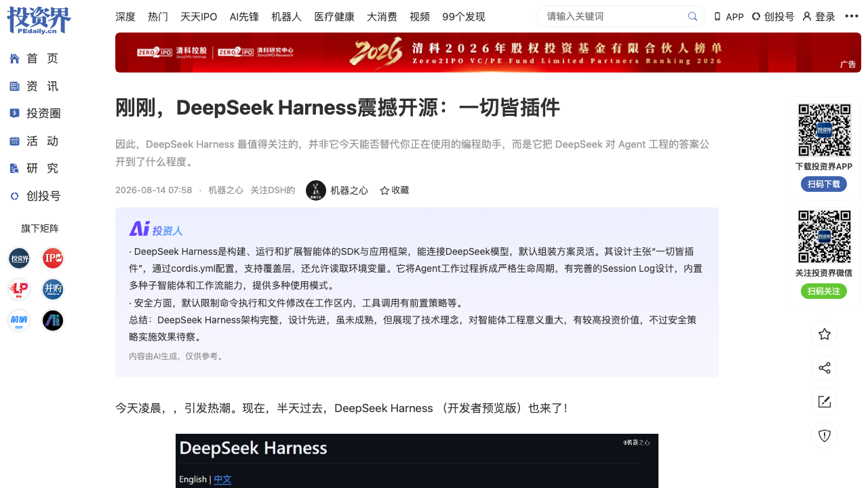This screenshot has width=868, height=488.
Task: Go to 医疗健康 in top navigation
Action: coord(334,16)
